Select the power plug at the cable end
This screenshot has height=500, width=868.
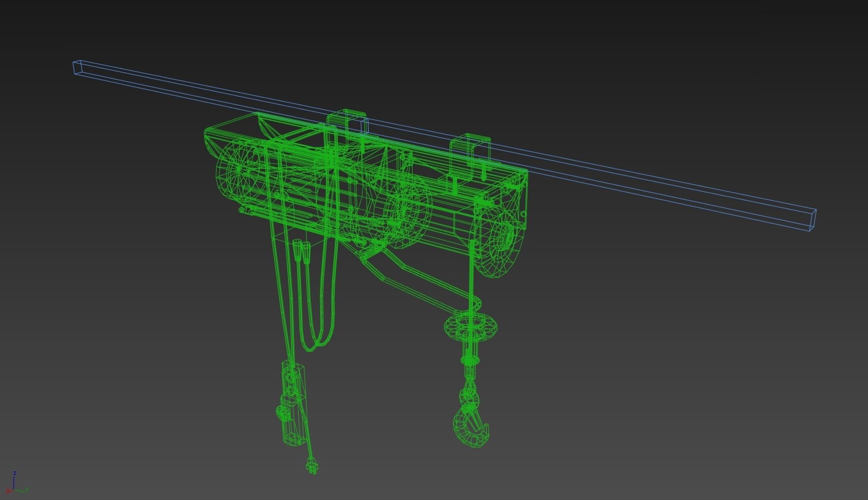click(x=313, y=466)
